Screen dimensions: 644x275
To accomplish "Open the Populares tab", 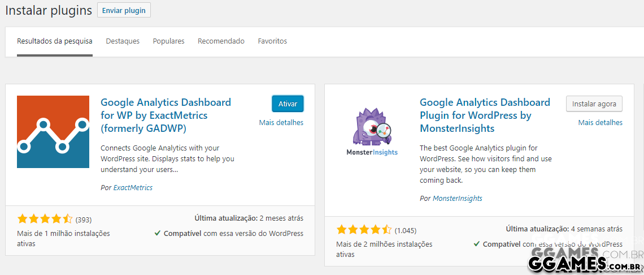I will [168, 41].
